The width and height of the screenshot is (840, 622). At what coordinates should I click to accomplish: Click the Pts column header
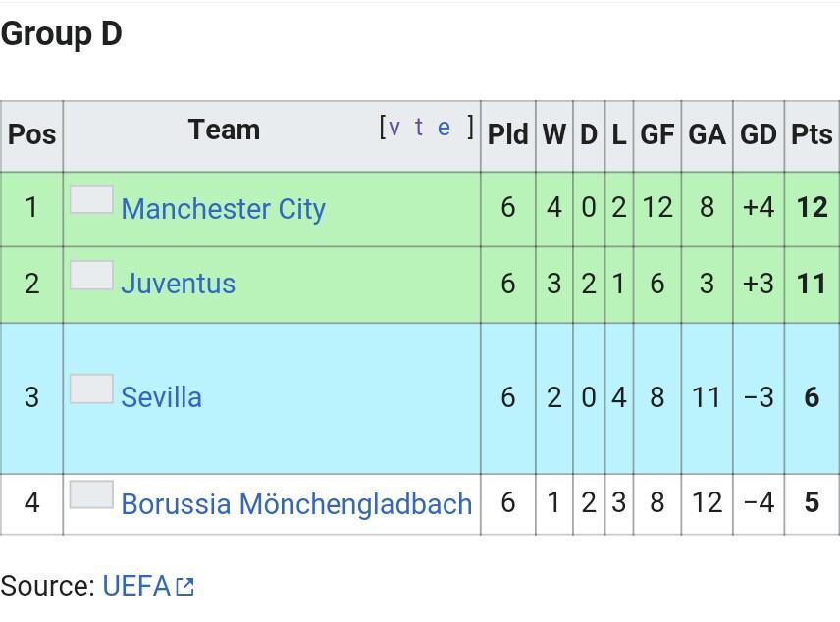(812, 134)
